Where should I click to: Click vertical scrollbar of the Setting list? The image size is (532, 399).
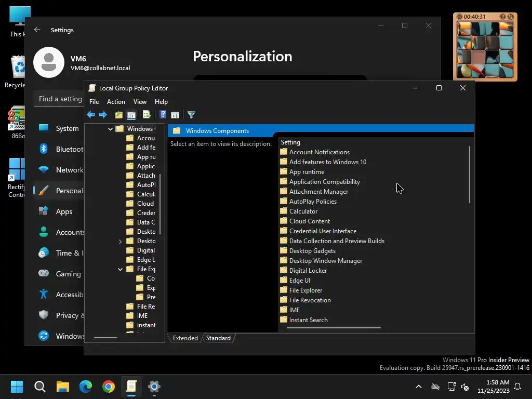(x=470, y=175)
